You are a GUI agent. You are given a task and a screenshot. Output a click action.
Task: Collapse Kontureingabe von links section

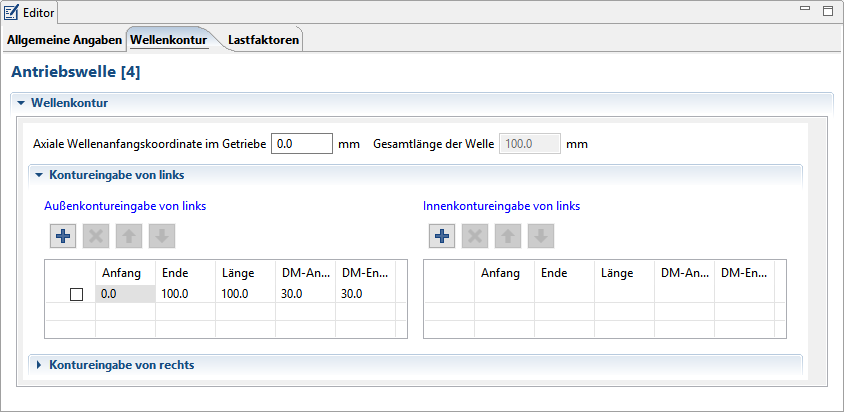pos(40,175)
